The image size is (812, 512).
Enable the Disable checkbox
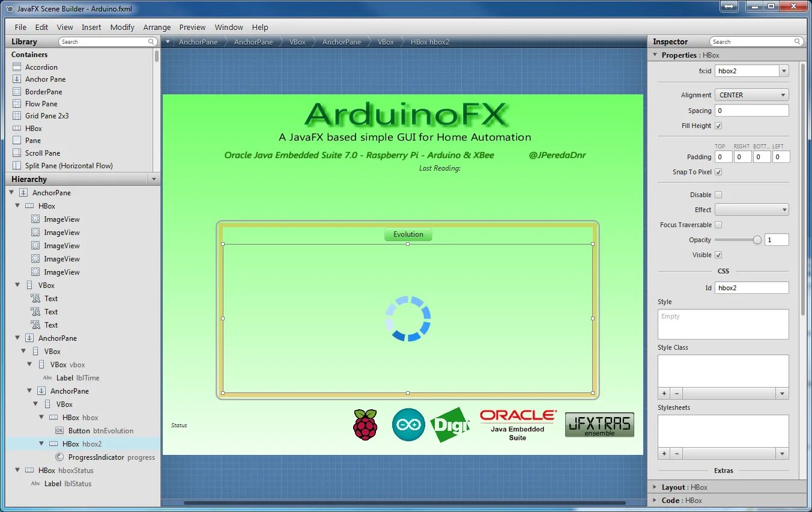[718, 195]
